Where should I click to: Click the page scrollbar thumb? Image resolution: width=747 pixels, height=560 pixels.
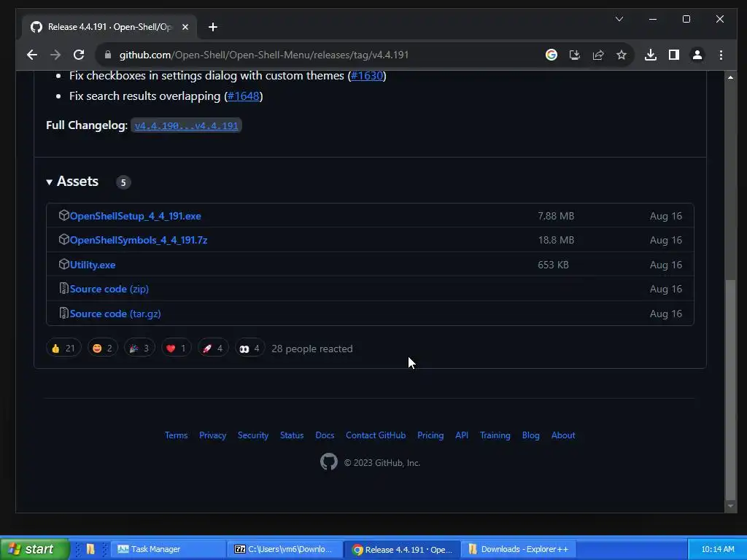coord(730,389)
